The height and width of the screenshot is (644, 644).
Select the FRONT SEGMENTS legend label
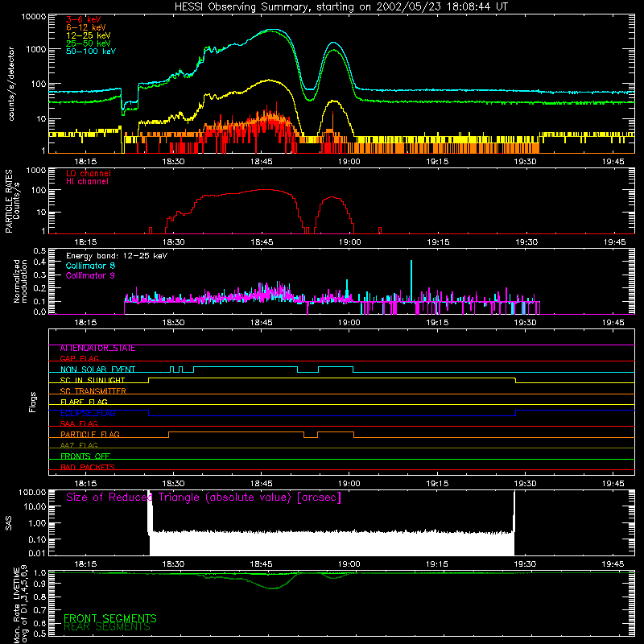pos(110,618)
